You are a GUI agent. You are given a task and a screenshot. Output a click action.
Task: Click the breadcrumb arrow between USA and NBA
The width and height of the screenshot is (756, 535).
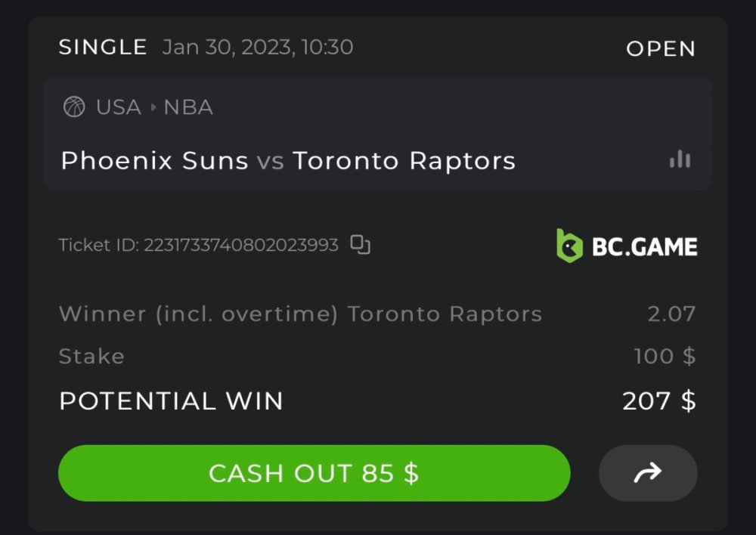[153, 107]
